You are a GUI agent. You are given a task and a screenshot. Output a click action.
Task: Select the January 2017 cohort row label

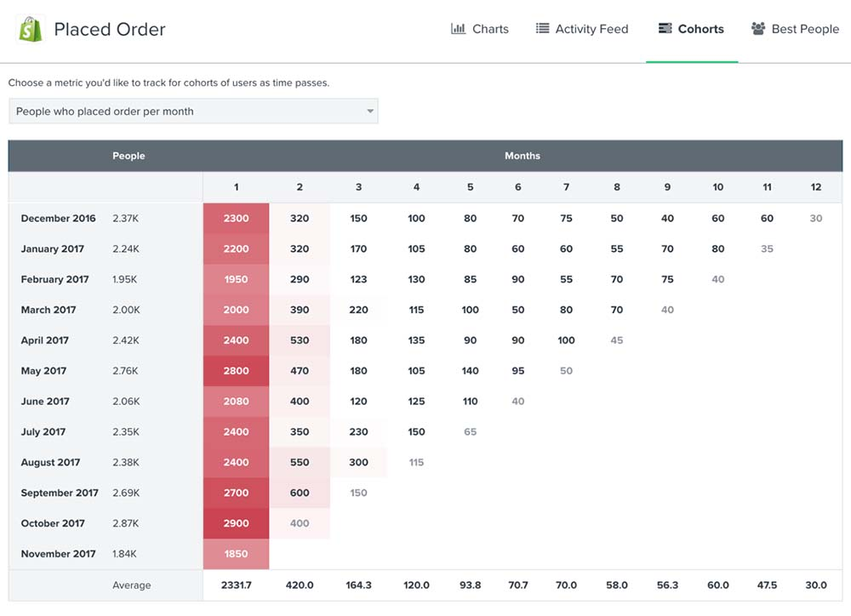[53, 248]
